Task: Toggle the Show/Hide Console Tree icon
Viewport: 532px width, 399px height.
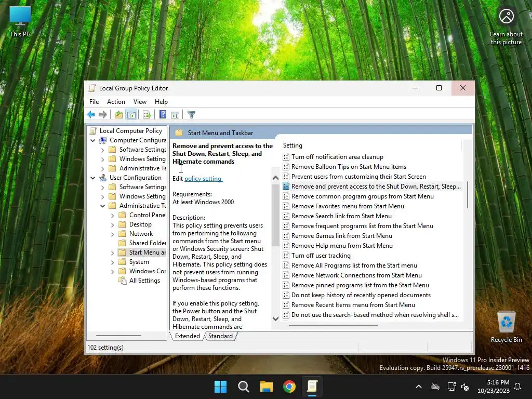Action: click(131, 115)
